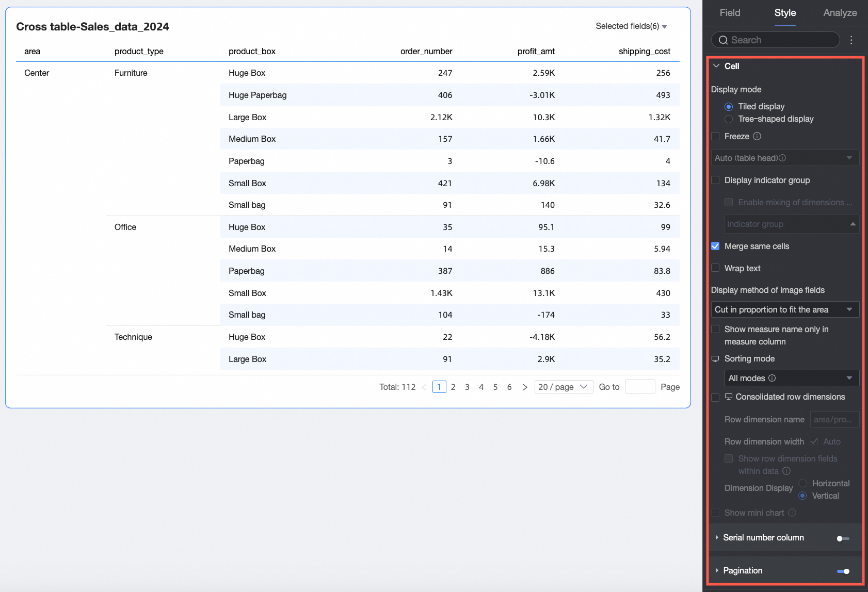Enable the Freeze checkbox
868x592 pixels.
pyautogui.click(x=715, y=136)
